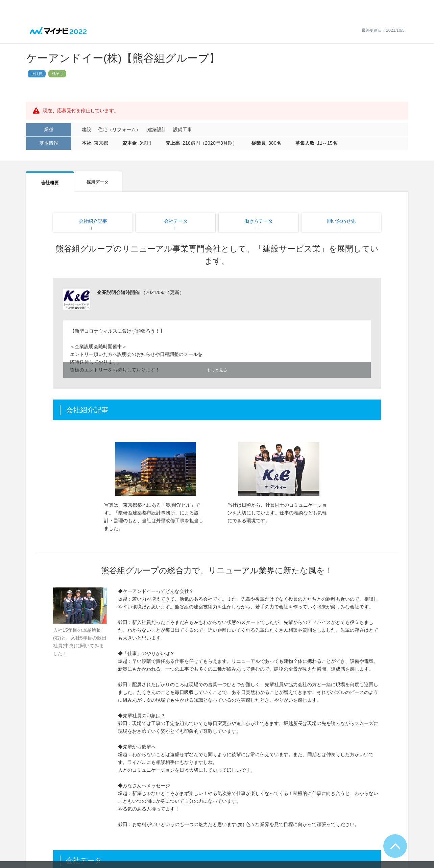
Task: Expand announcement with もっと見る
Action: point(217,370)
